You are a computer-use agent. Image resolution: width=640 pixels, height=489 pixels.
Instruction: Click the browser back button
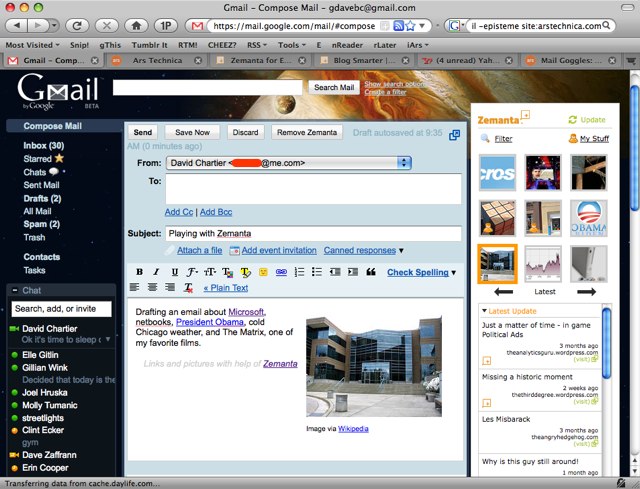click(17, 26)
